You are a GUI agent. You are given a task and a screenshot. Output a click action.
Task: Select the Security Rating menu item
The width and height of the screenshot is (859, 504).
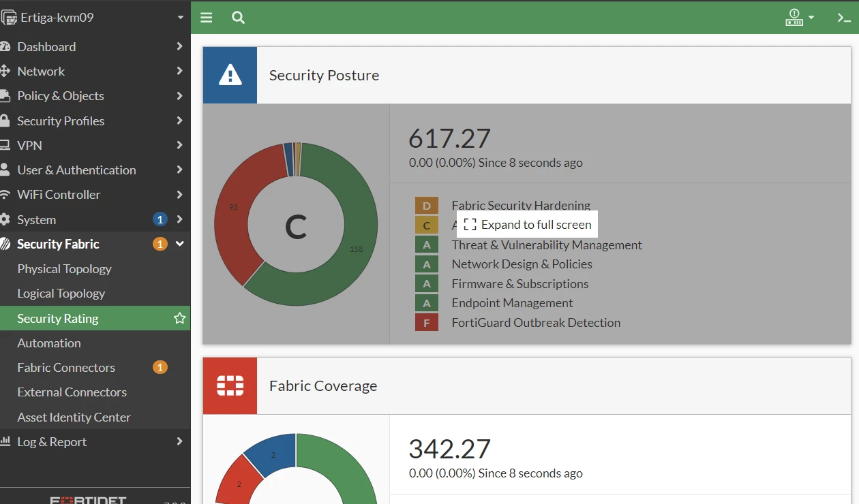pos(95,318)
